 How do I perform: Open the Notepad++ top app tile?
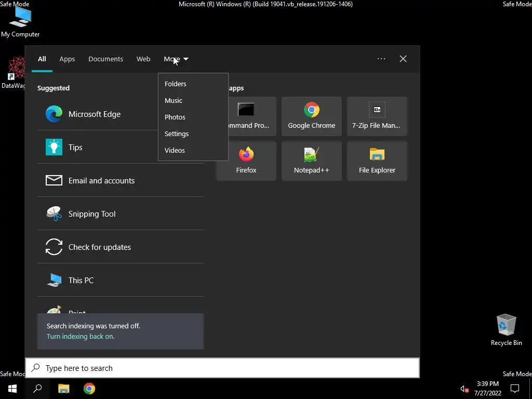coord(312,161)
